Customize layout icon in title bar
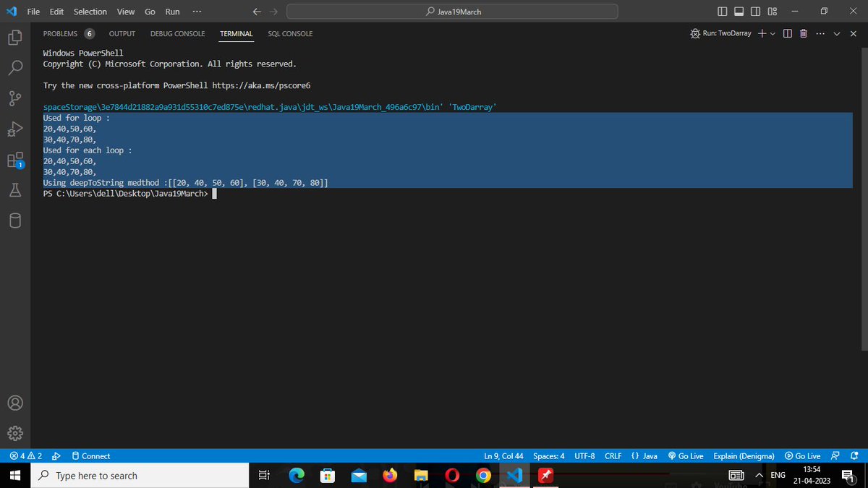This screenshot has width=868, height=488. click(773, 12)
